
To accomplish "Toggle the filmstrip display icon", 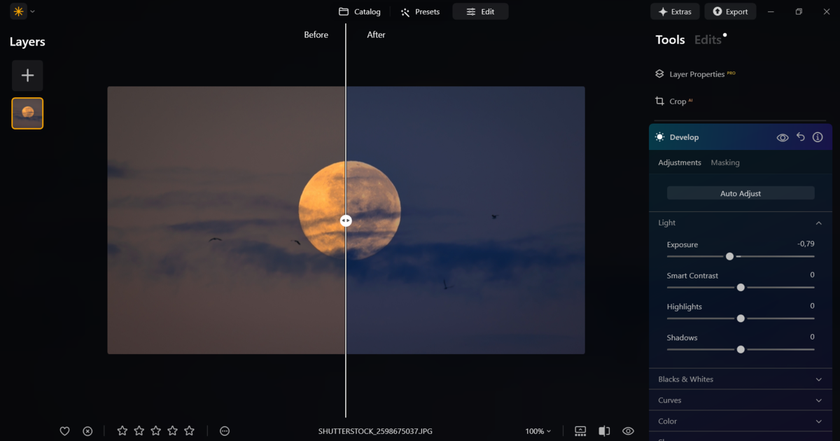I will (580, 431).
